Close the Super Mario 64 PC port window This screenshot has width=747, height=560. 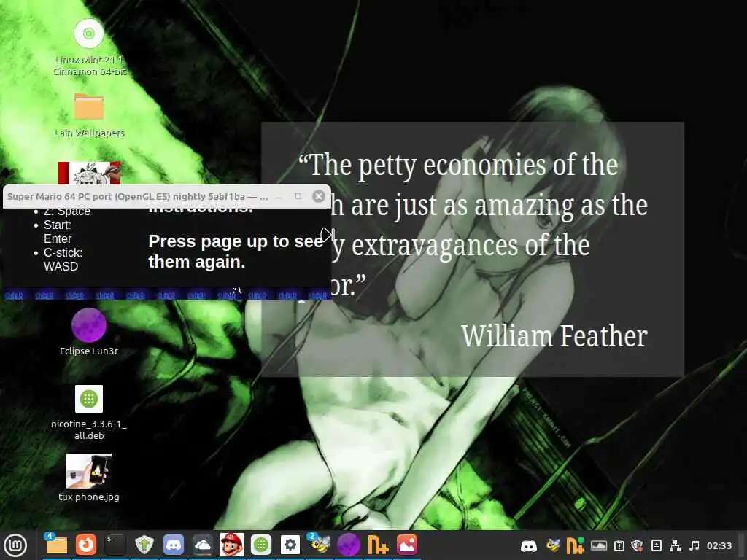pos(319,196)
